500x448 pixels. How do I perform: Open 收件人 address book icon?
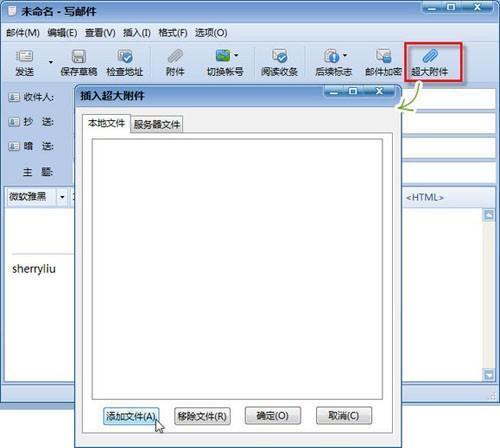coord(14,97)
